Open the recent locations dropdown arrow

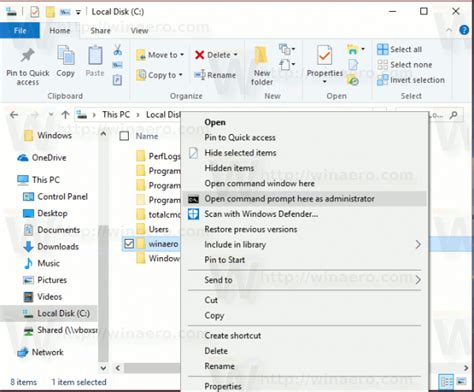51,115
